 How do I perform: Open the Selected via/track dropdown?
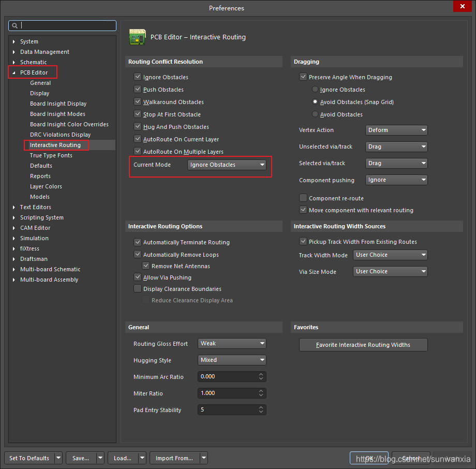(396, 163)
